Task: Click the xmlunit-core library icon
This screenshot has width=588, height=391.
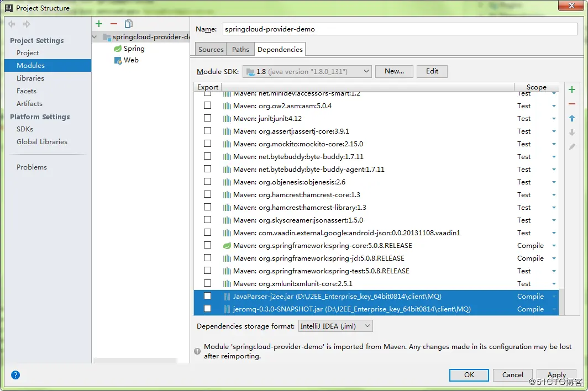Action: click(227, 284)
